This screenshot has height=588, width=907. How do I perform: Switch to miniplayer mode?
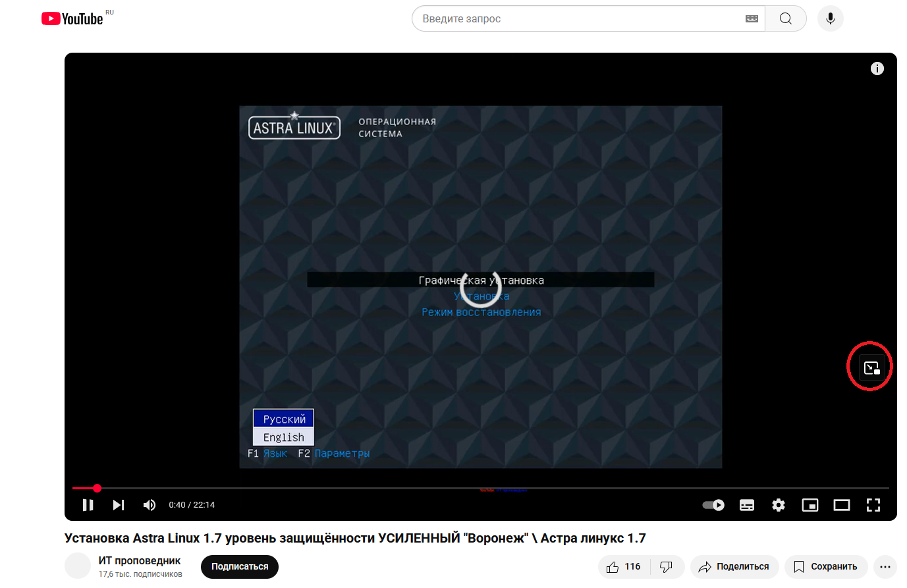tap(810, 505)
